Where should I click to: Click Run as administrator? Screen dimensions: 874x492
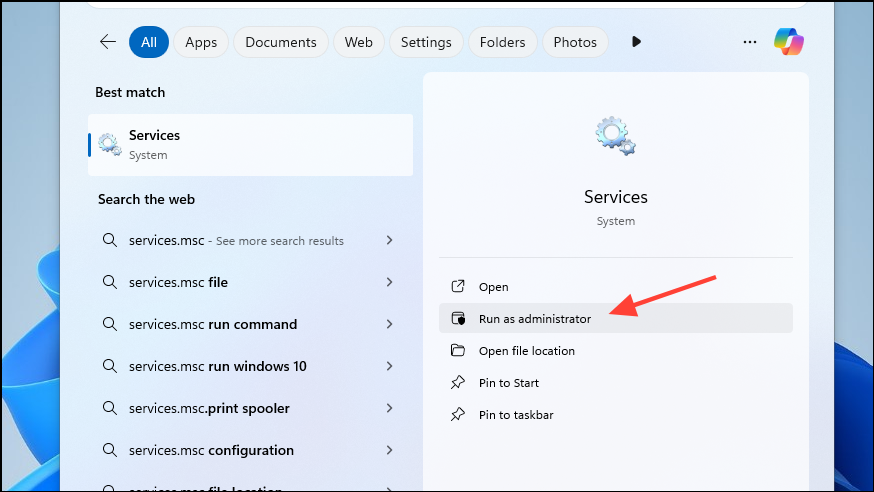[x=615, y=318]
